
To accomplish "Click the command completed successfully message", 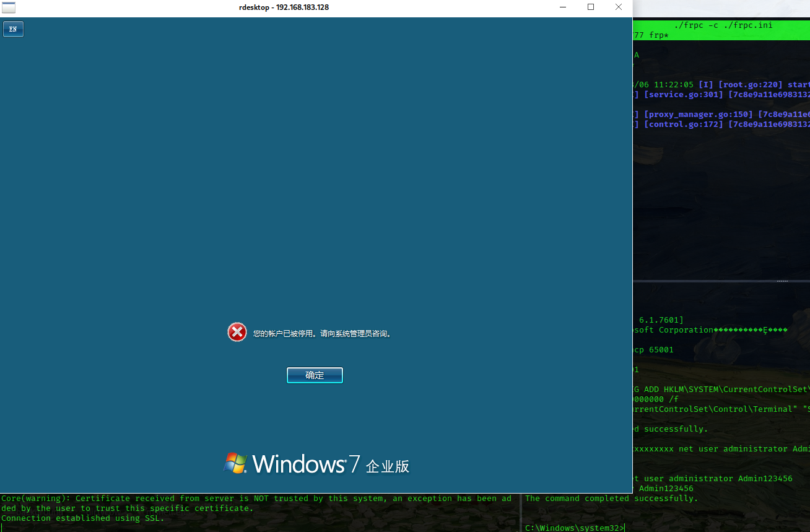I will pos(610,498).
